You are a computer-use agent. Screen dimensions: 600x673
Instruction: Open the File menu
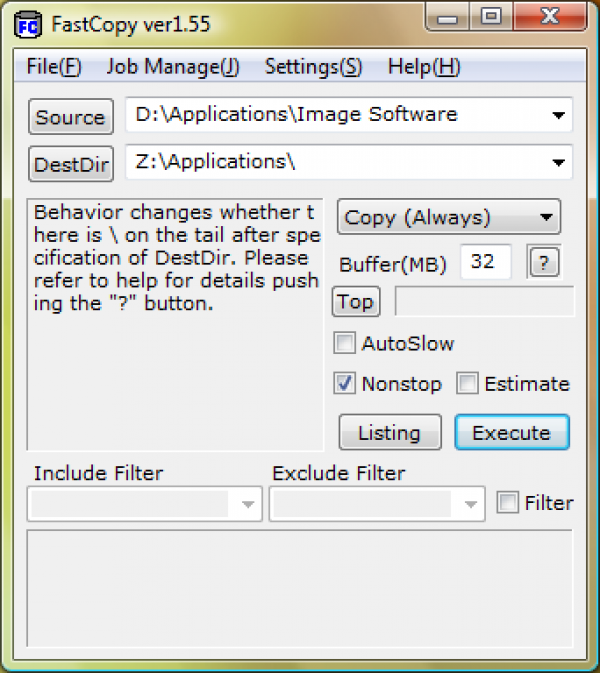point(54,67)
